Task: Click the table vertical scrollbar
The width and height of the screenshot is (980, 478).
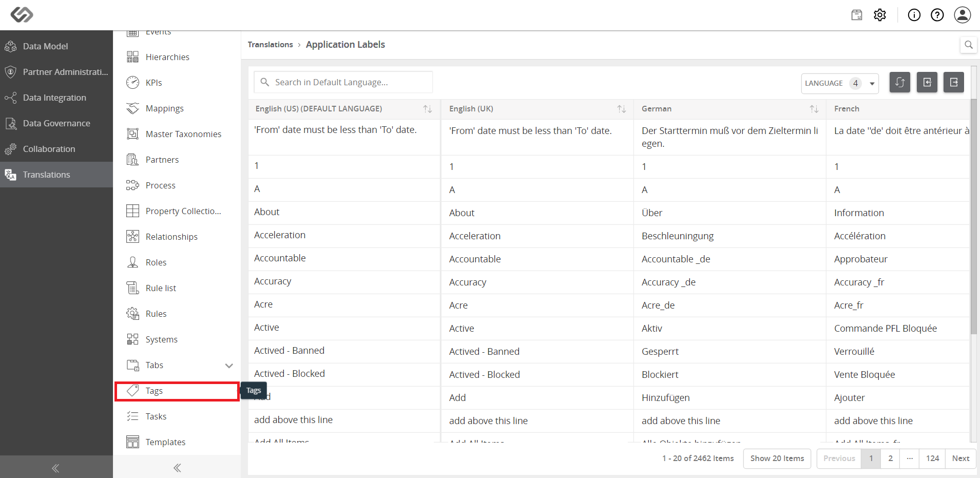Action: 973,217
